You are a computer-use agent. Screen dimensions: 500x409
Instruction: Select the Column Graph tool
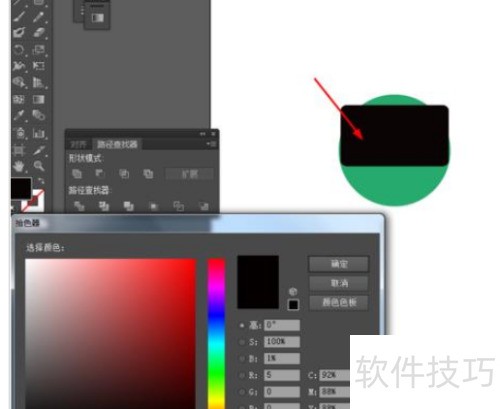coord(38,133)
